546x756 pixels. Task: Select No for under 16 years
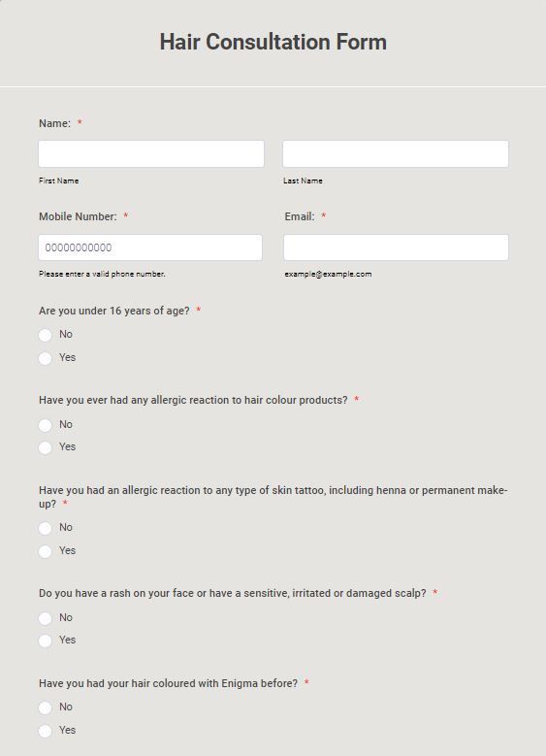pyautogui.click(x=46, y=335)
